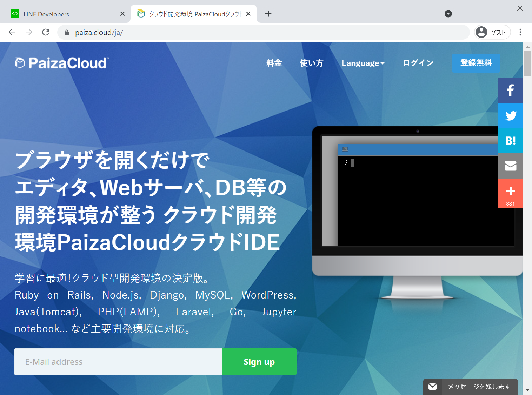
Task: Click scrollbar up arrow
Action: coord(527,46)
